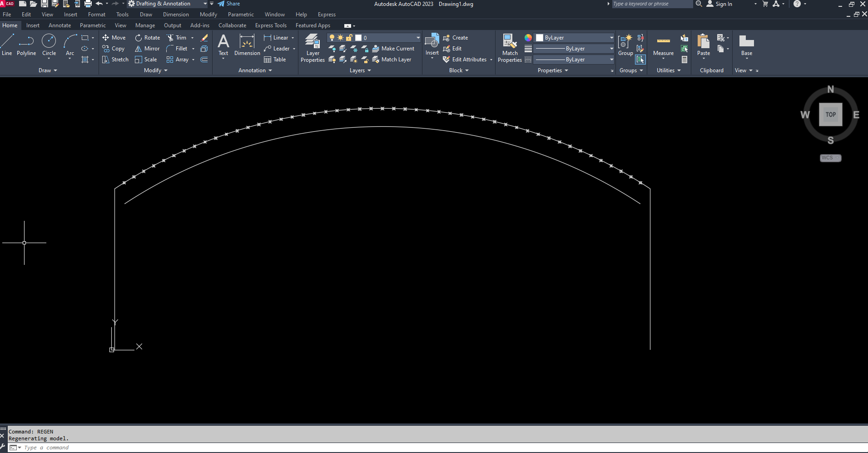
Task: Activate the Array command
Action: click(178, 60)
